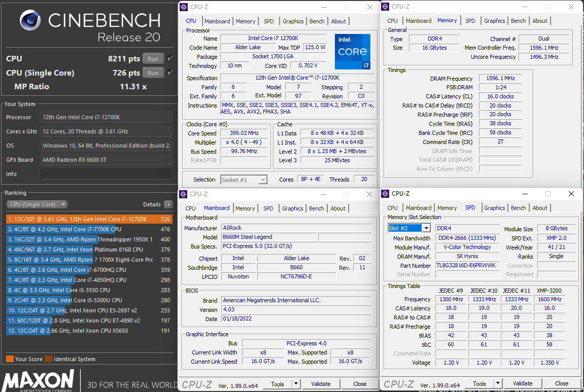Image resolution: width=584 pixels, height=392 pixels.
Task: Click Tools button in Mainboard CPU-Z window
Action: (278, 384)
